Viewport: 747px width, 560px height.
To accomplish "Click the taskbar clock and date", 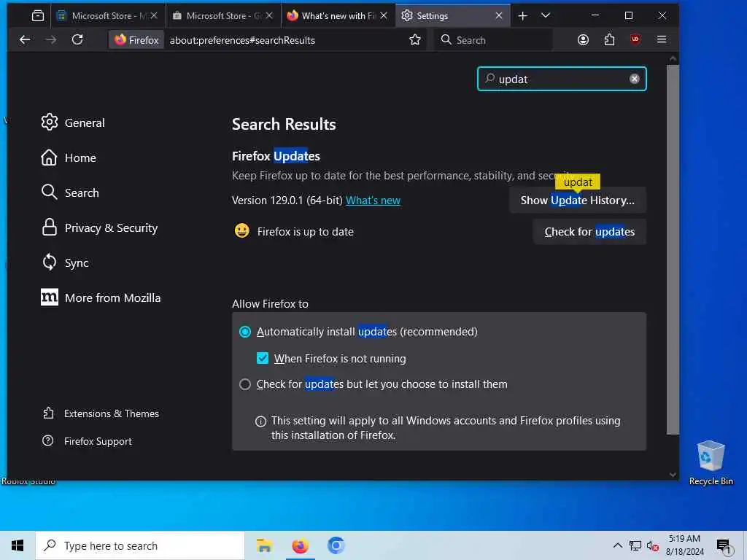I will pyautogui.click(x=684, y=545).
